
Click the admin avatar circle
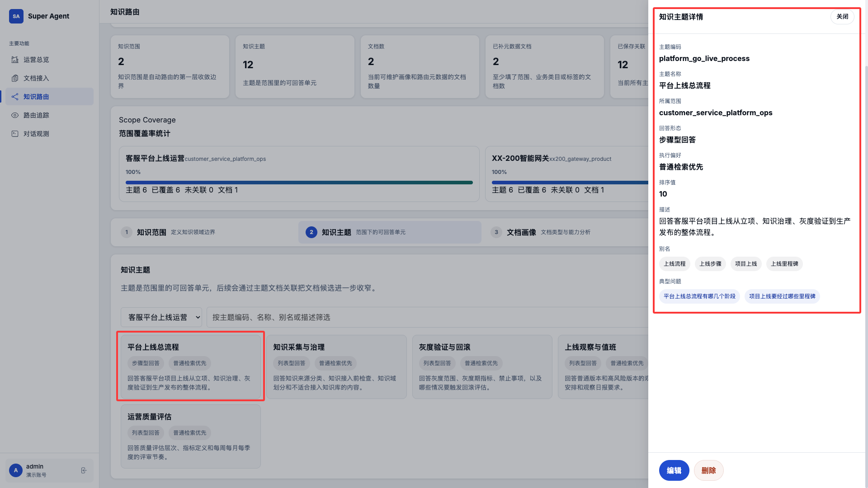pyautogui.click(x=16, y=470)
